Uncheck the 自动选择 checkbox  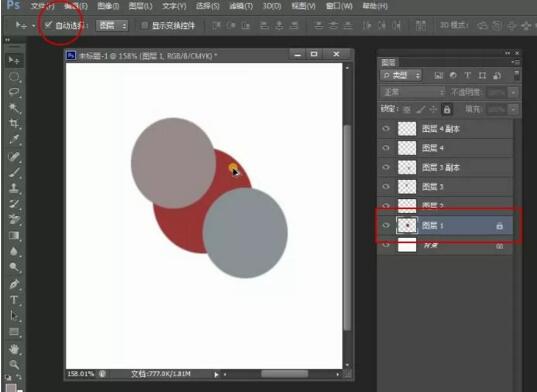(48, 25)
